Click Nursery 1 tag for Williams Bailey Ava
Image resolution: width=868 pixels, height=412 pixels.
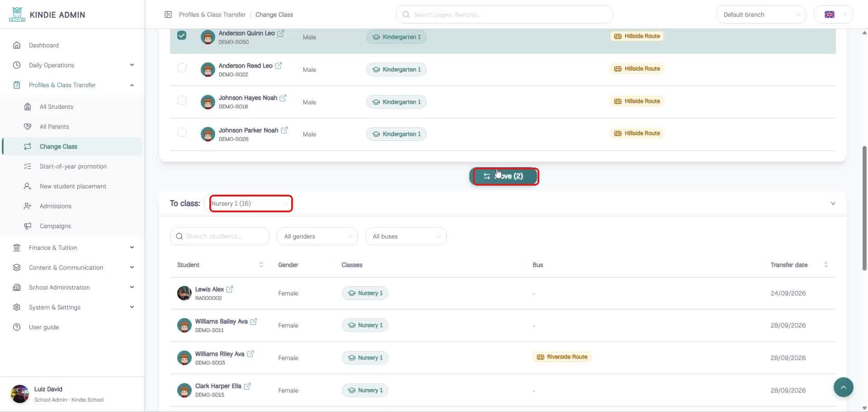(x=365, y=325)
